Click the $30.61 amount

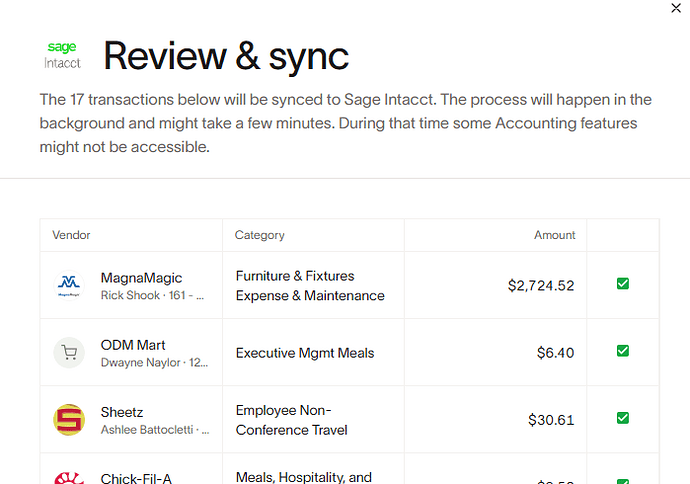point(551,420)
